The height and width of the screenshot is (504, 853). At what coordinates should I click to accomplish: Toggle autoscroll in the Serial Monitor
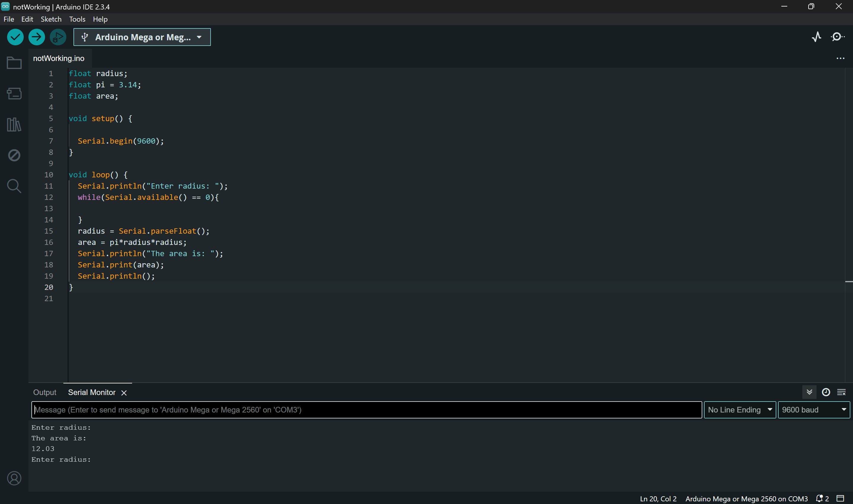pos(809,392)
